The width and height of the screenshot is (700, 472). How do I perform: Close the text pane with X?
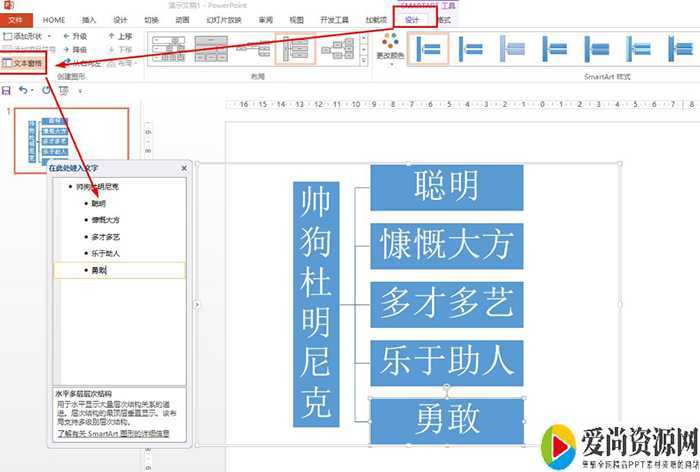[184, 168]
